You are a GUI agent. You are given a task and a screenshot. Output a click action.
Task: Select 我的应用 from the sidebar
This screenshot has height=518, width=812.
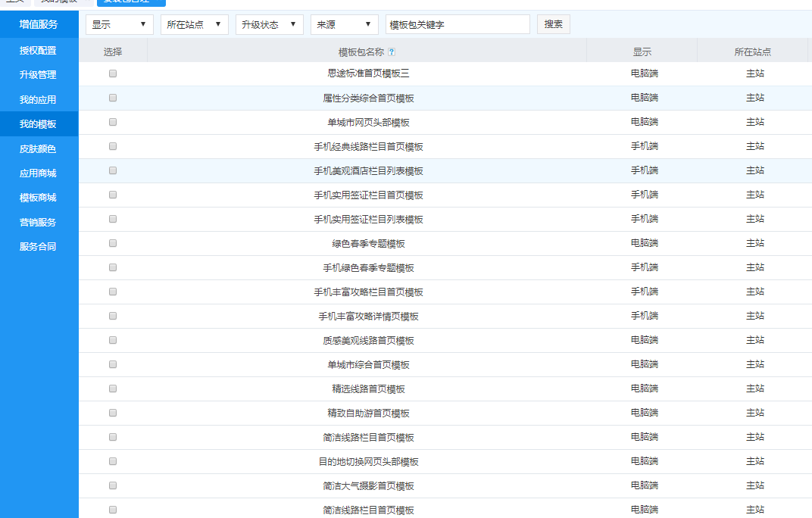[x=38, y=100]
